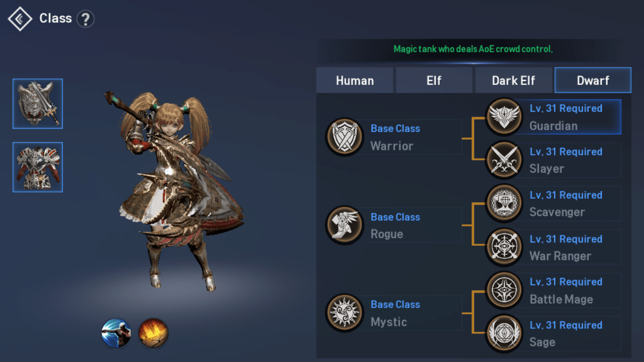The height and width of the screenshot is (362, 644).
Task: Choose the Slayer class crossed swords icon
Action: (504, 160)
